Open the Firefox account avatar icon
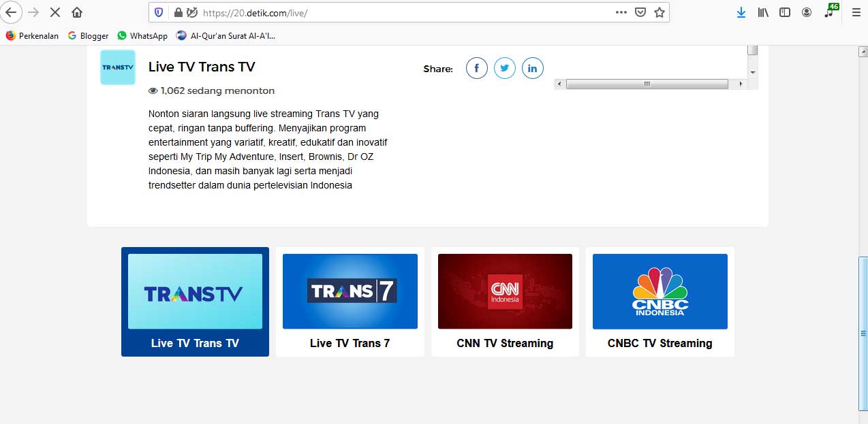The width and height of the screenshot is (868, 424). [807, 12]
